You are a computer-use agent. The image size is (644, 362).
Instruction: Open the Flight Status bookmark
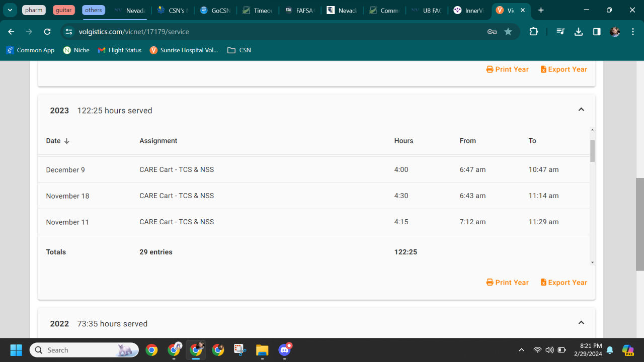tap(120, 50)
